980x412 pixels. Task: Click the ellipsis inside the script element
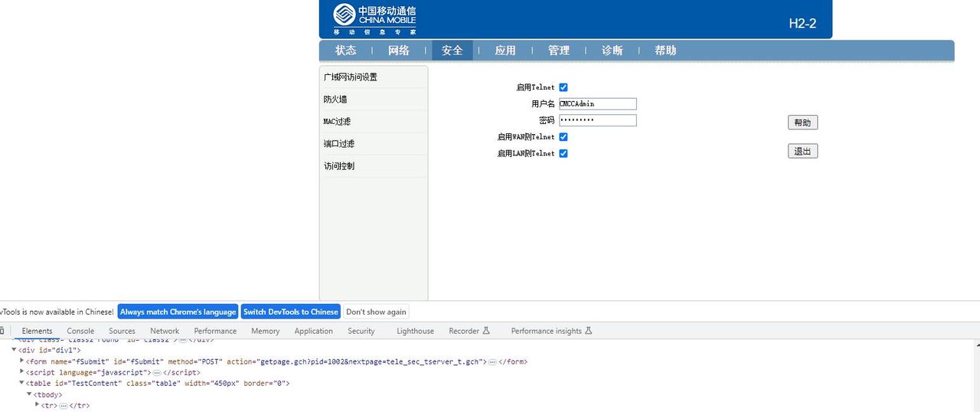(158, 372)
